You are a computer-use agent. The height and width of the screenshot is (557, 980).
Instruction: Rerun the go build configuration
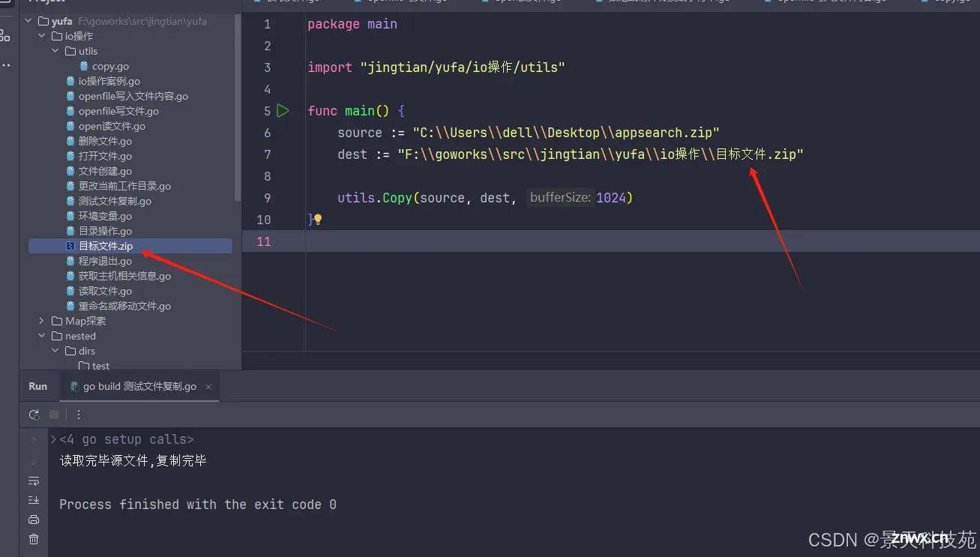click(34, 415)
